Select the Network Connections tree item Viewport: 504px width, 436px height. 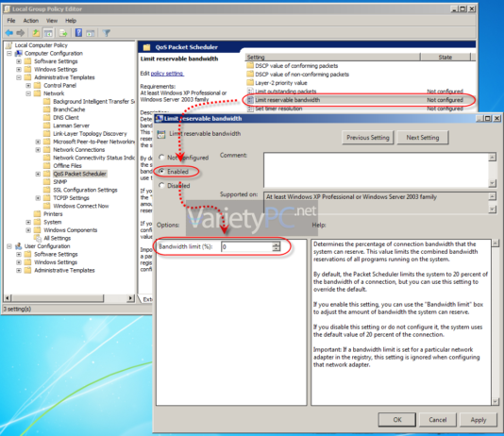(78, 150)
